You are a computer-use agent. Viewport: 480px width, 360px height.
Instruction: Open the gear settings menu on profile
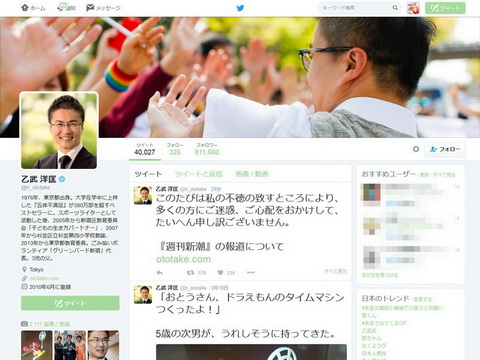coord(416,149)
